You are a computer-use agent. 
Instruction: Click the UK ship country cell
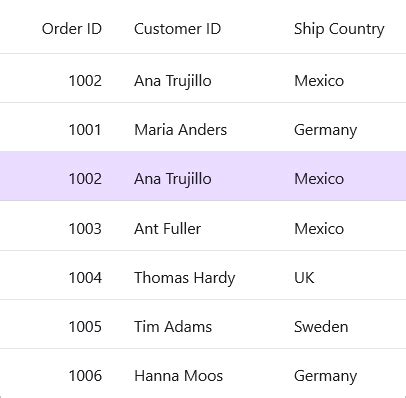point(304,278)
